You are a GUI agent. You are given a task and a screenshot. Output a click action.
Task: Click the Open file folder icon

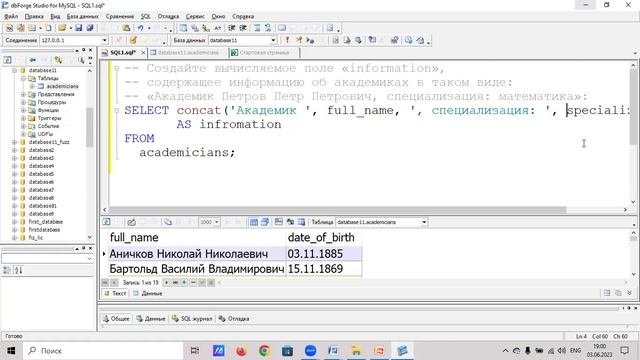tap(62, 28)
